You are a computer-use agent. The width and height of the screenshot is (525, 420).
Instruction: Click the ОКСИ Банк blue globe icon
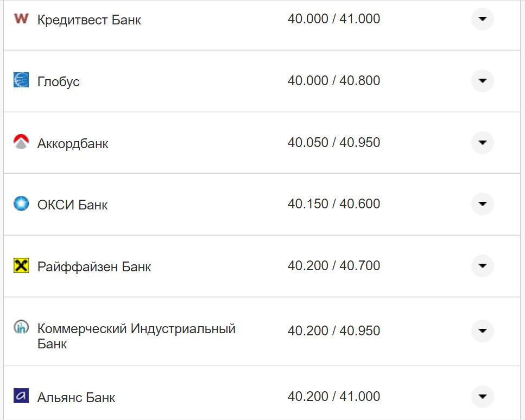20,204
